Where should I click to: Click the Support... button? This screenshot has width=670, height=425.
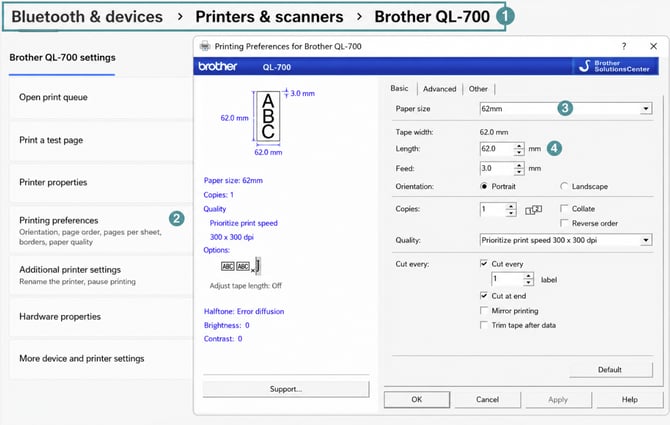pos(286,389)
